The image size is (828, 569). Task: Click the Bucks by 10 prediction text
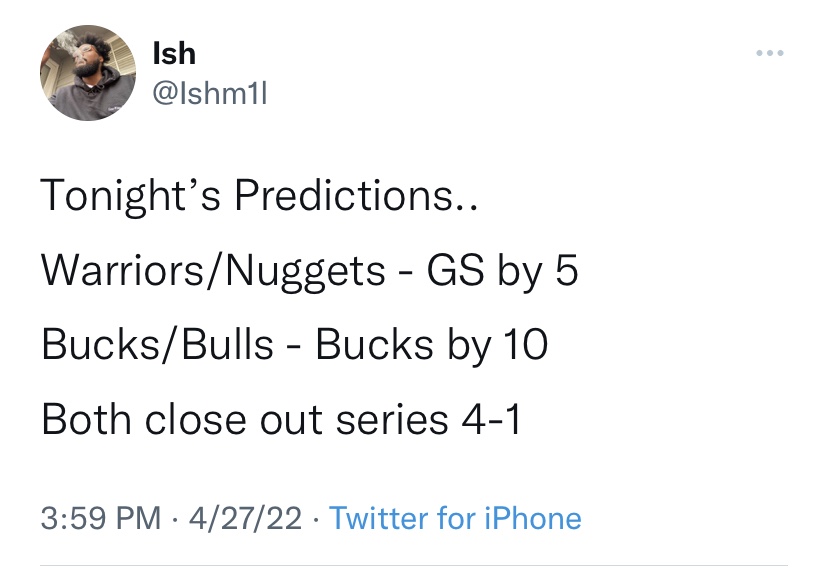(x=432, y=345)
